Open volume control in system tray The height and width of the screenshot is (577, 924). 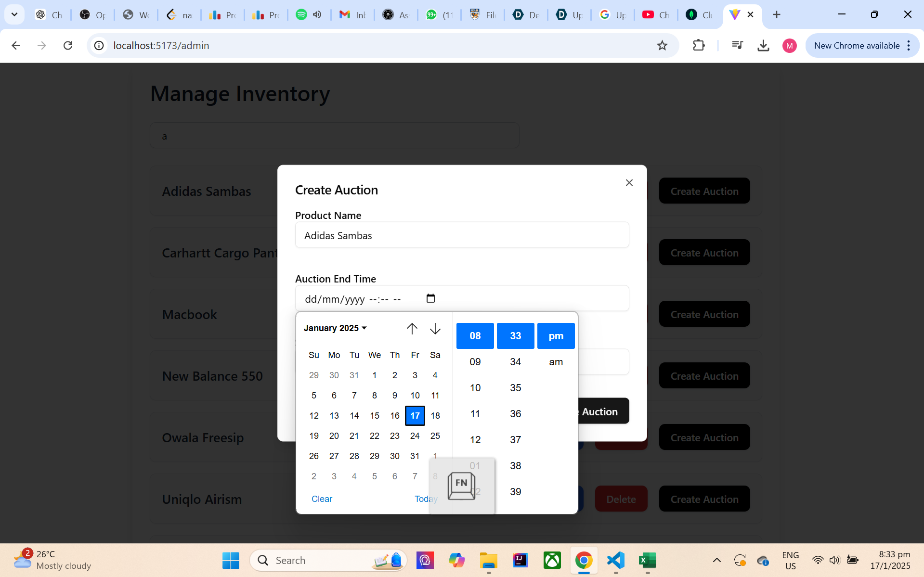coord(834,560)
